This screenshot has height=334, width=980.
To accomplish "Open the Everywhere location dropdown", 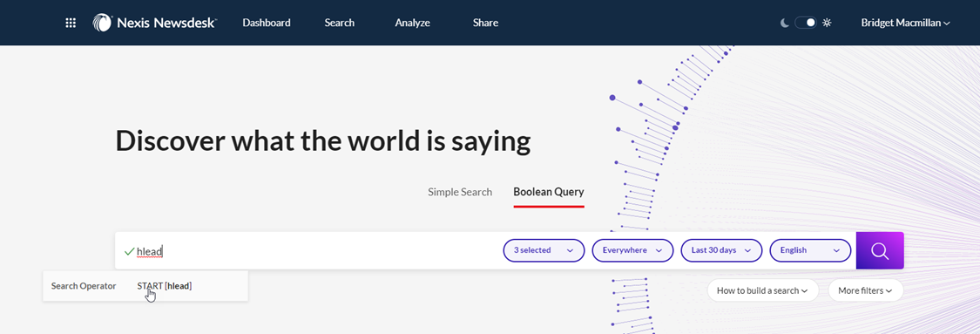I will click(632, 250).
